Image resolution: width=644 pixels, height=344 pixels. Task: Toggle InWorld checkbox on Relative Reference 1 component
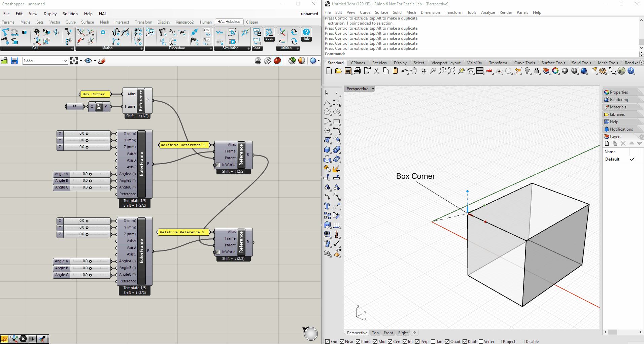pos(218,165)
